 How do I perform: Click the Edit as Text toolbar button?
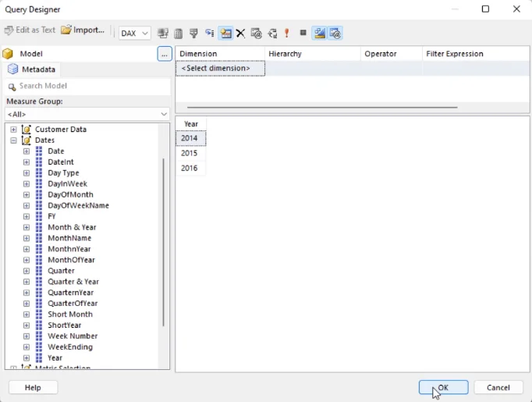click(30, 30)
